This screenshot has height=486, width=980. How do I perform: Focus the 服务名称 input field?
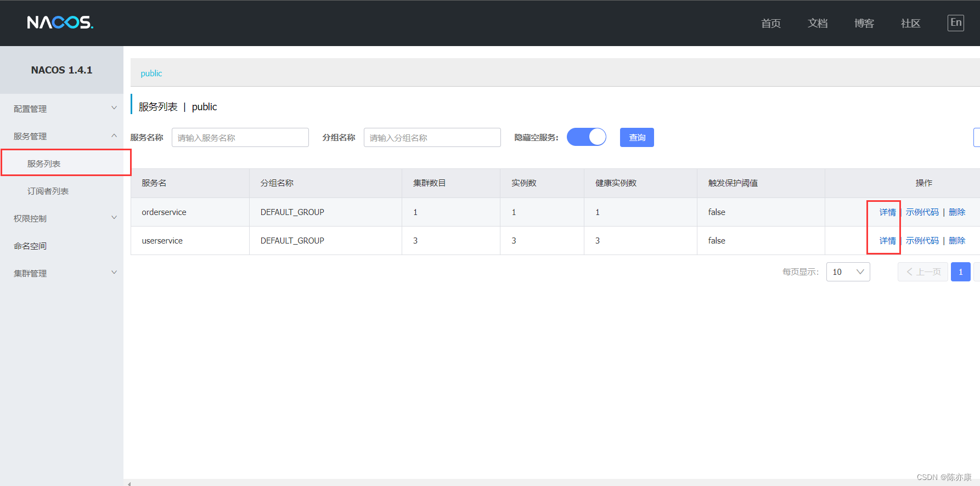[240, 137]
